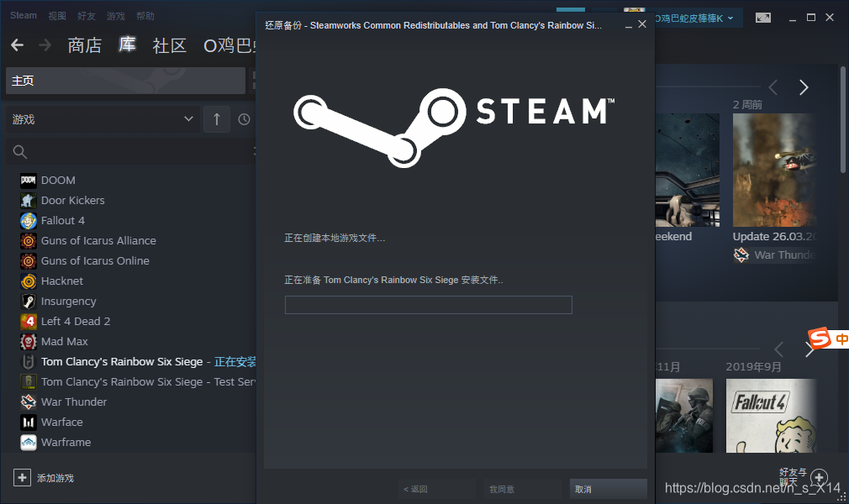Show next items in top shelf

tap(804, 87)
